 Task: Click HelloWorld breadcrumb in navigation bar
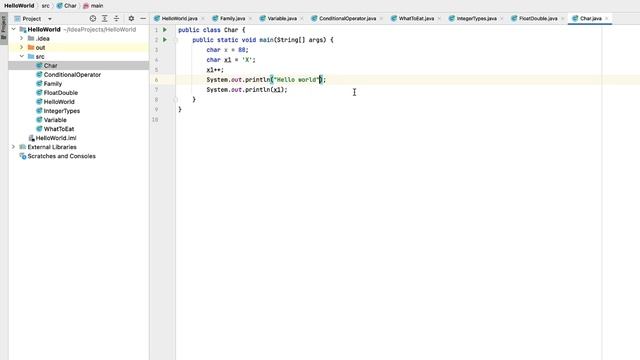click(x=19, y=6)
